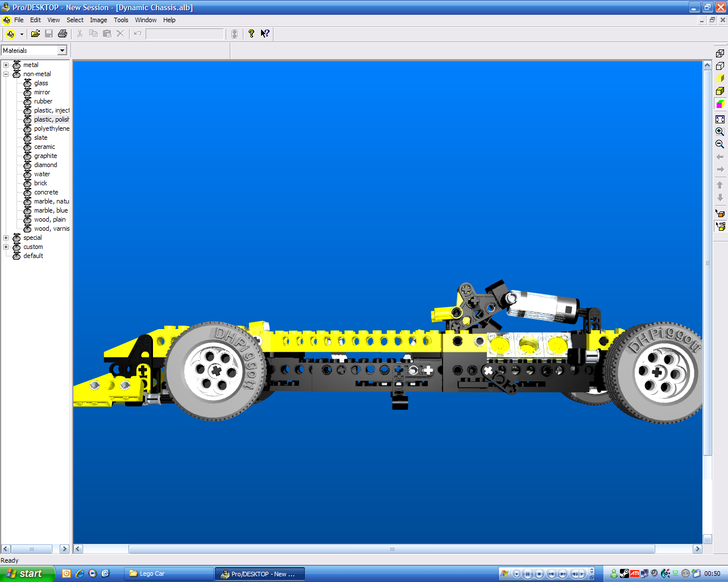Select the diamond material
Screen dimensions: 728x582
coord(45,165)
